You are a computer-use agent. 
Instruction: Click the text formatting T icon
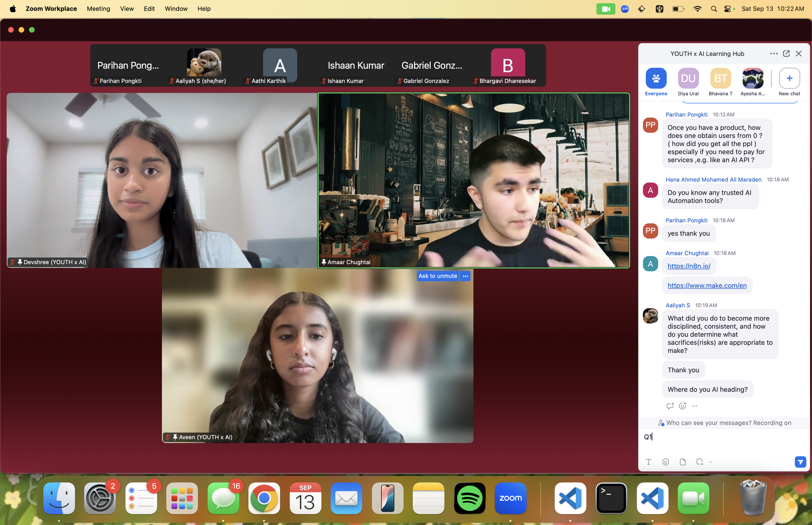(648, 462)
